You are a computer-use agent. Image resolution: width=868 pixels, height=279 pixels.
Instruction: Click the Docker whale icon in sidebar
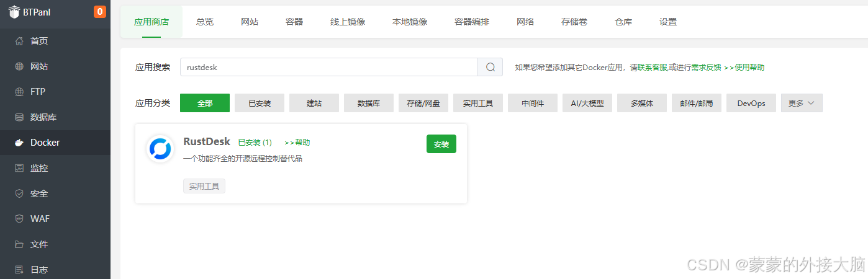click(19, 143)
